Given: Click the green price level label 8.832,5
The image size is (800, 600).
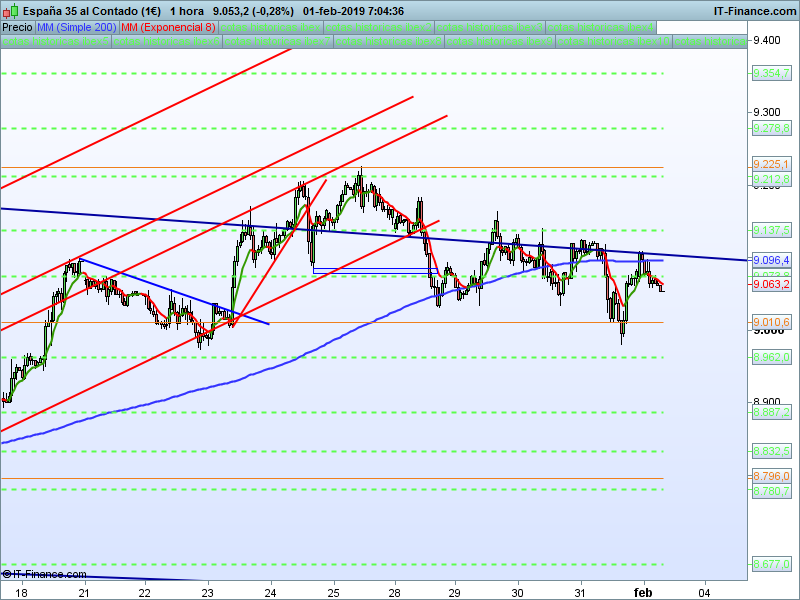Looking at the screenshot, I should pos(771,451).
